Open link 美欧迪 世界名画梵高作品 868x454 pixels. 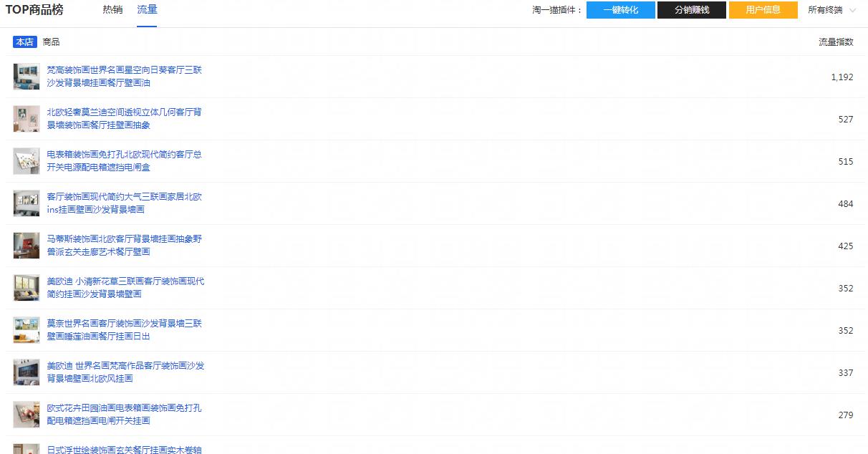[x=125, y=372]
